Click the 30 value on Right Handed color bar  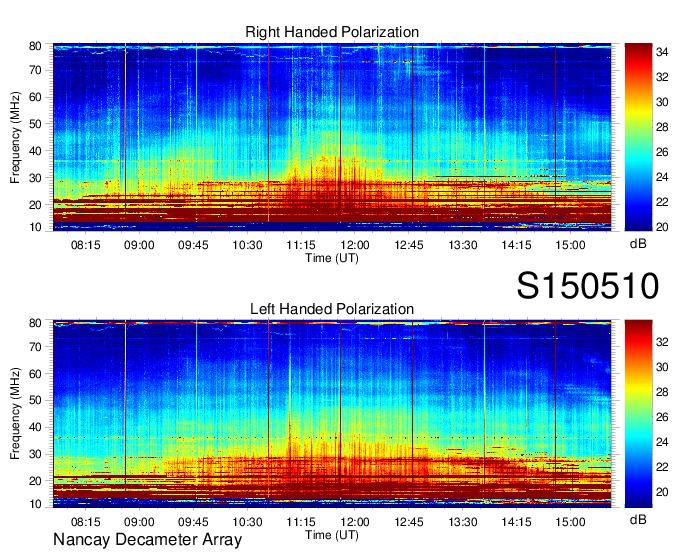[662, 102]
